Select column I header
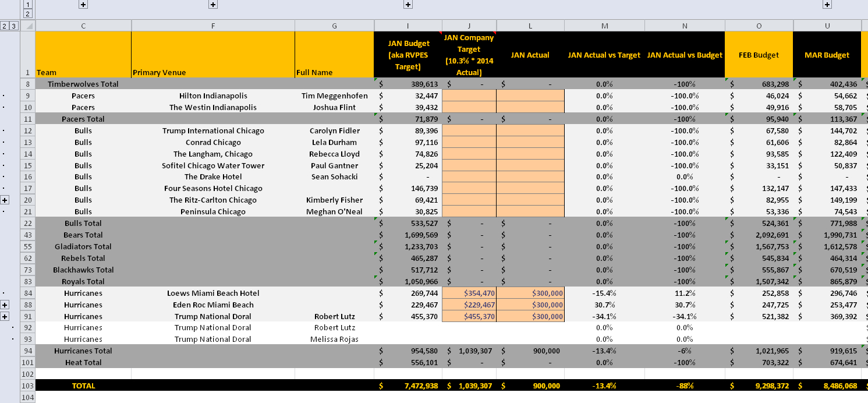Image resolution: width=868 pixels, height=403 pixels. [408, 26]
